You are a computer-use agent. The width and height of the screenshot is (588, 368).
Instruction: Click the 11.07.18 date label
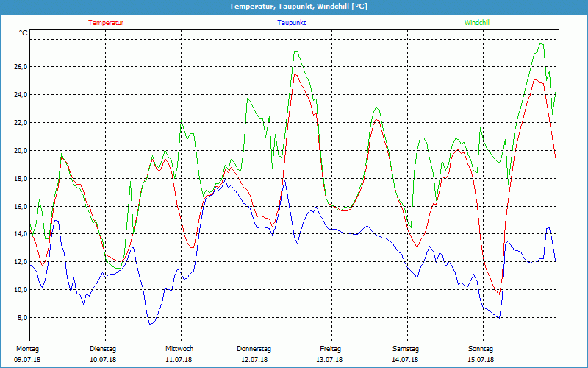tap(179, 360)
